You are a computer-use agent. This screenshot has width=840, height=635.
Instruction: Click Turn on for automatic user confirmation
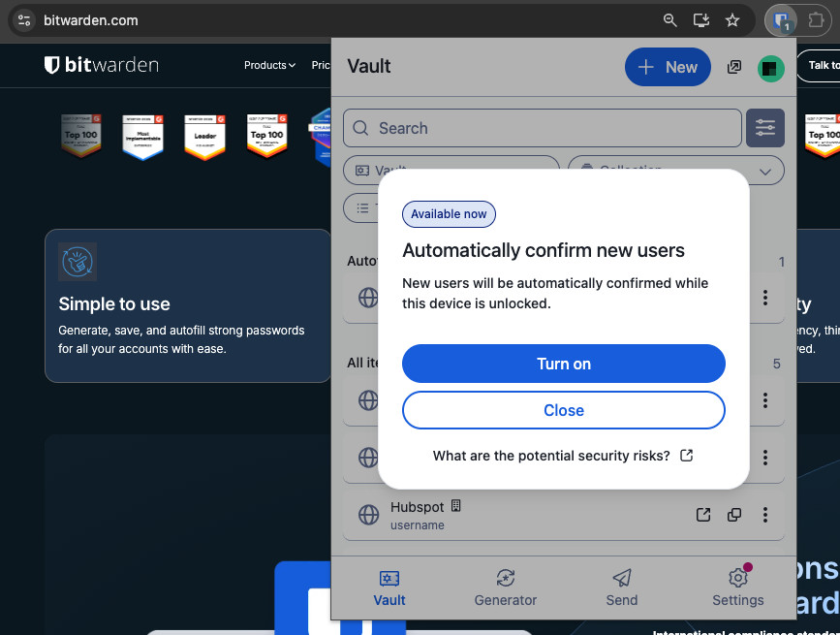click(563, 364)
